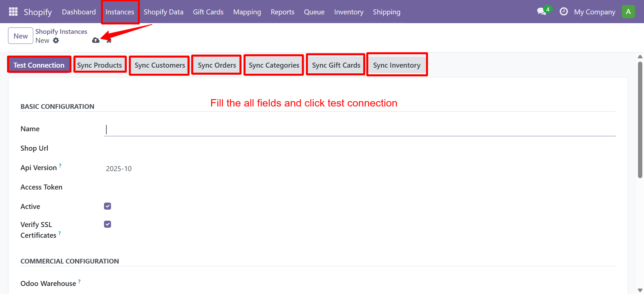Open the conversations chat icon with badge
This screenshot has width=644, height=294.
tap(544, 11)
